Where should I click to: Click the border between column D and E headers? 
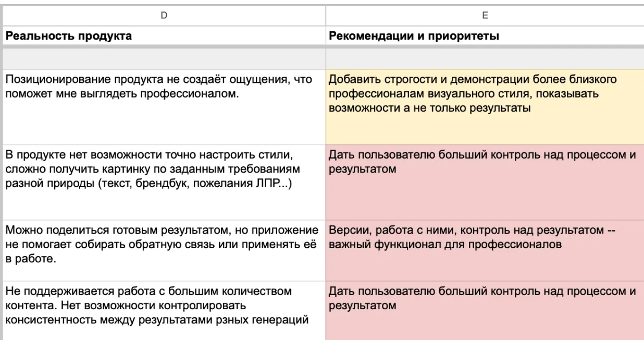click(325, 16)
